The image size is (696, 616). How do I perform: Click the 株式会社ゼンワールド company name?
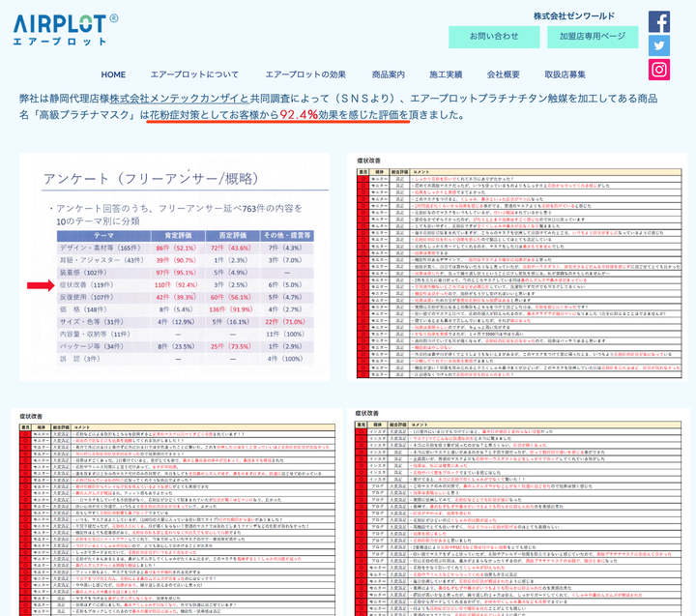pyautogui.click(x=574, y=16)
